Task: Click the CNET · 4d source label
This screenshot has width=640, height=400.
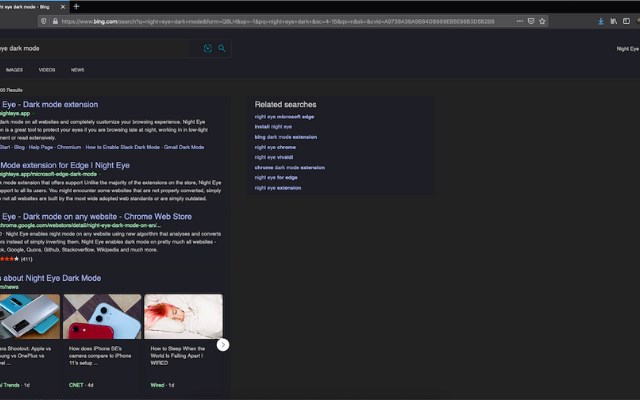Action: (81, 385)
